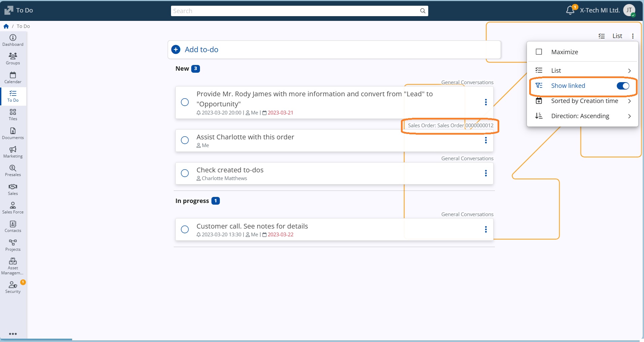Click X-Tech MI Ltd. company name
This screenshot has width=644, height=342.
(x=600, y=10)
